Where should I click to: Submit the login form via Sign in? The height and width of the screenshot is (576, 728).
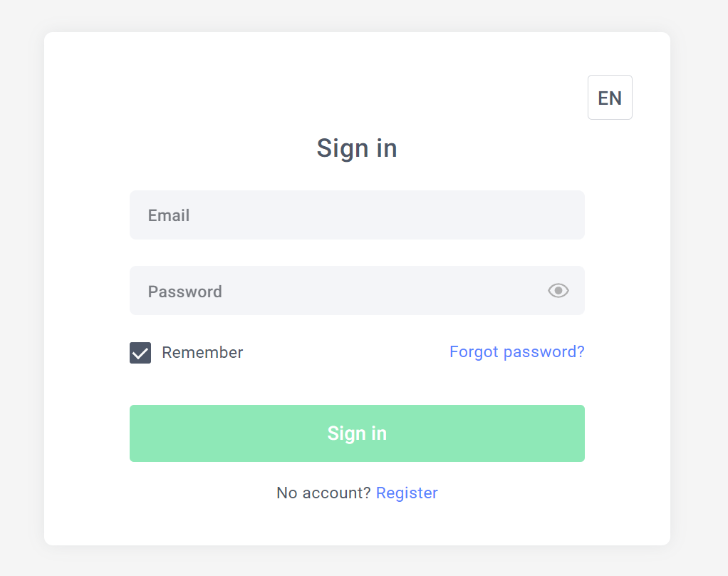357,433
